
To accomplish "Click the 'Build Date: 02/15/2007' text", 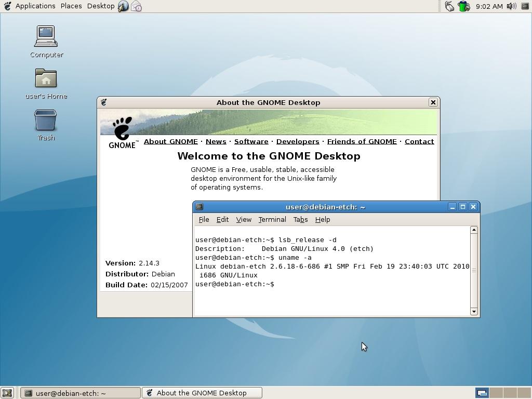I will pos(147,285).
